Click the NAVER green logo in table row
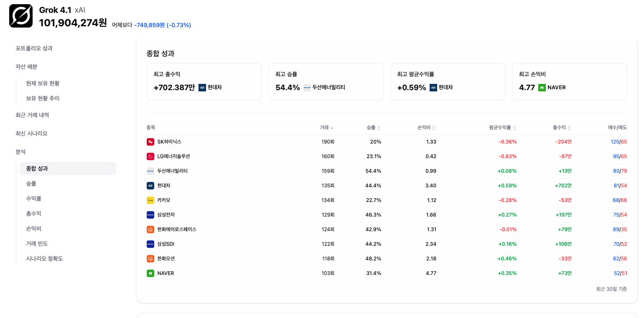The image size is (644, 318). click(x=150, y=273)
